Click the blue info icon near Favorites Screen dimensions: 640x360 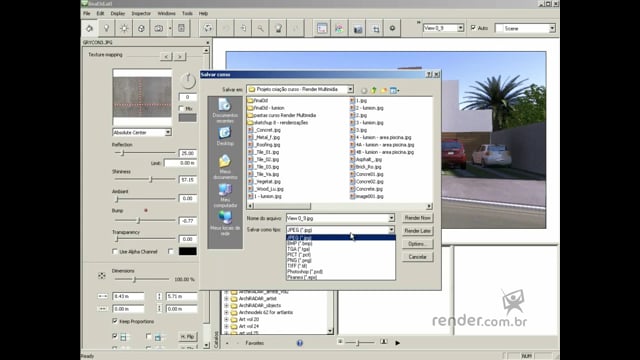pyautogui.click(x=300, y=343)
